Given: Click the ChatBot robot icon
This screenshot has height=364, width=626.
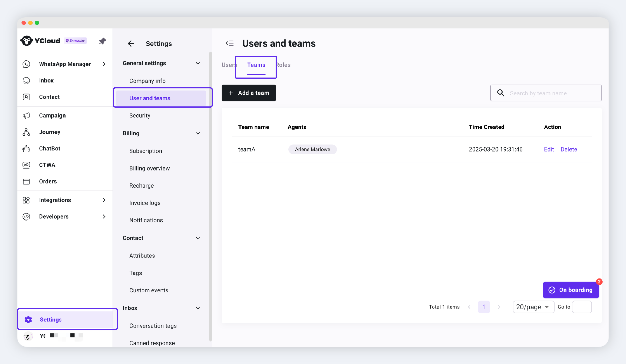Looking at the screenshot, I should [26, 149].
